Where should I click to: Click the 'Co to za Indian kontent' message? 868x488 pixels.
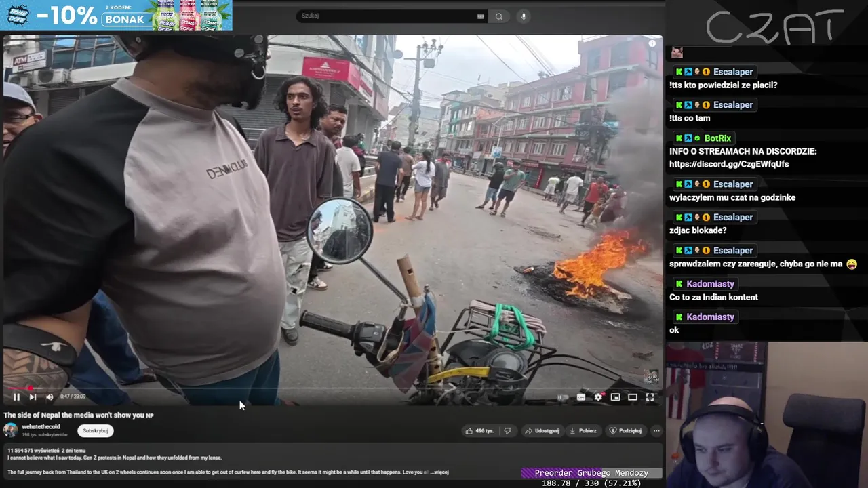coord(713,298)
